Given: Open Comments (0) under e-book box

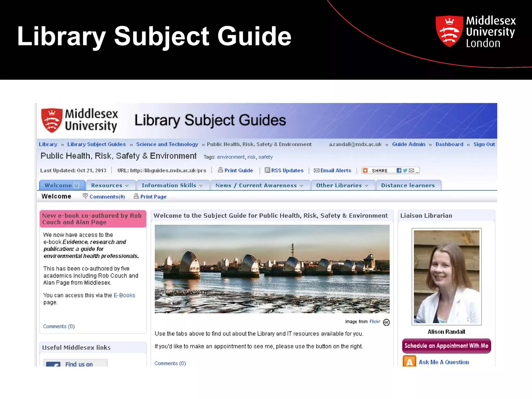Looking at the screenshot, I should (59, 326).
